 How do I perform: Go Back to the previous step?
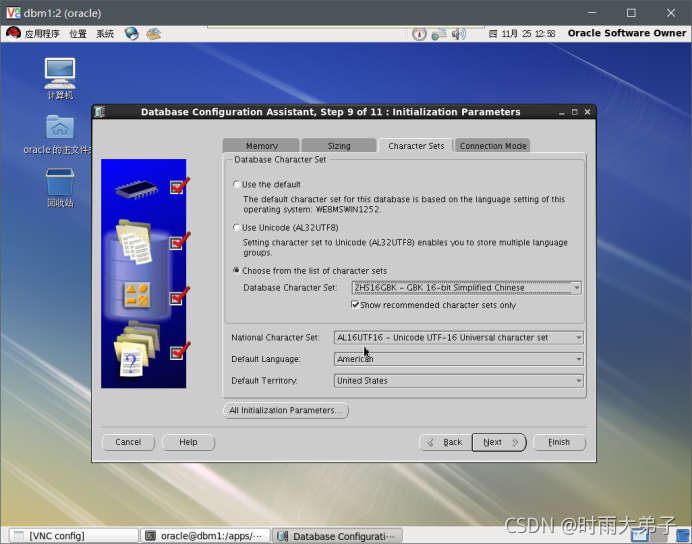(x=445, y=442)
